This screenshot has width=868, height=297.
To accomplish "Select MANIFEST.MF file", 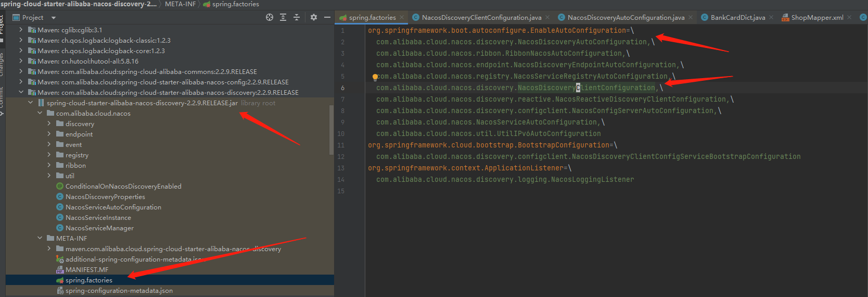I will coord(87,269).
